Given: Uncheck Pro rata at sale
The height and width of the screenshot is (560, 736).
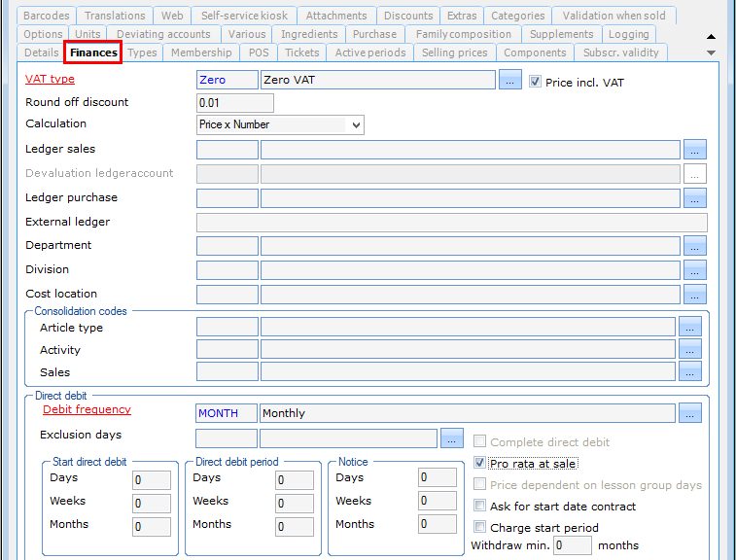Looking at the screenshot, I should pyautogui.click(x=480, y=464).
